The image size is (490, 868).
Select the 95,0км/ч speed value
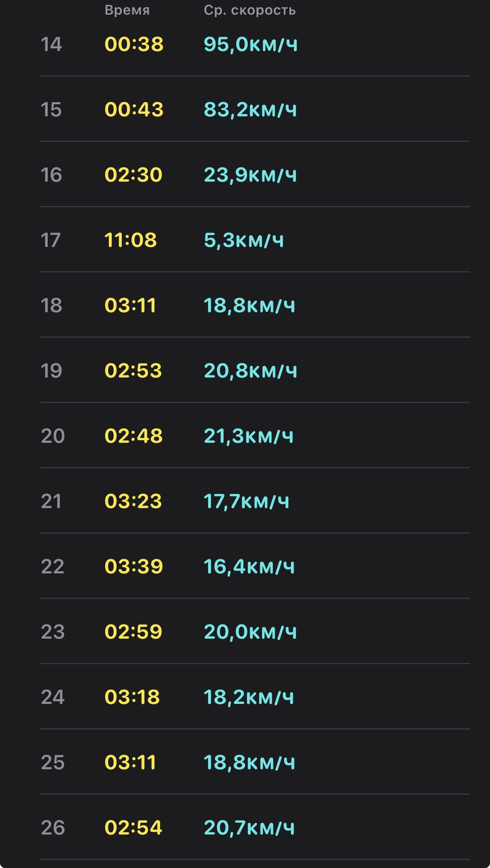click(251, 44)
